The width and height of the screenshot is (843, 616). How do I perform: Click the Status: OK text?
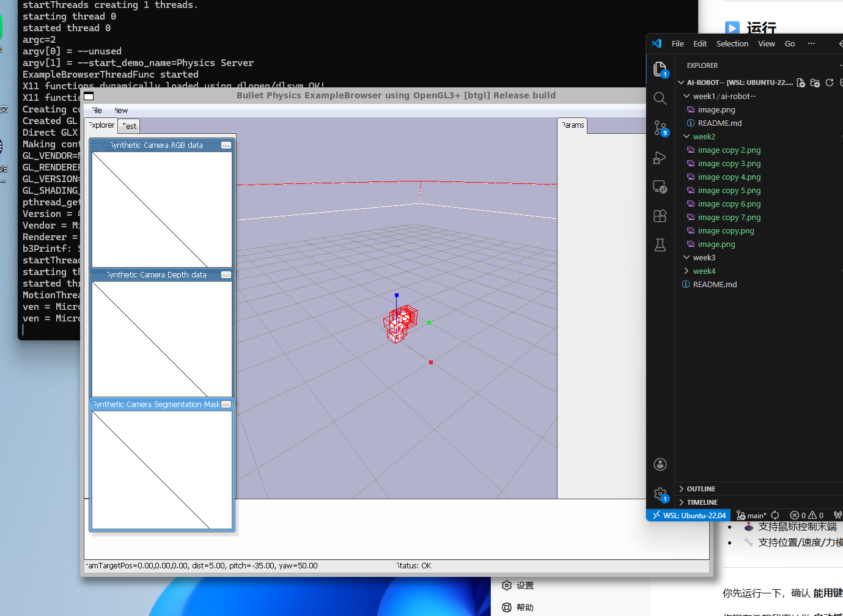pyautogui.click(x=414, y=566)
